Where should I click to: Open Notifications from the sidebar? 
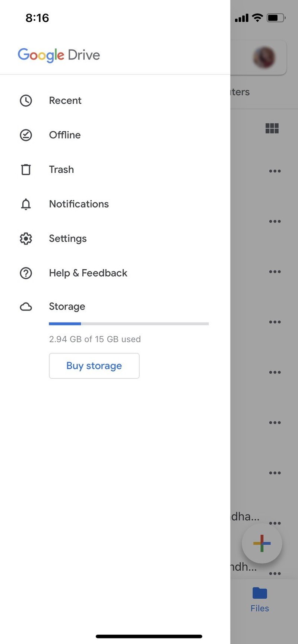(x=79, y=204)
